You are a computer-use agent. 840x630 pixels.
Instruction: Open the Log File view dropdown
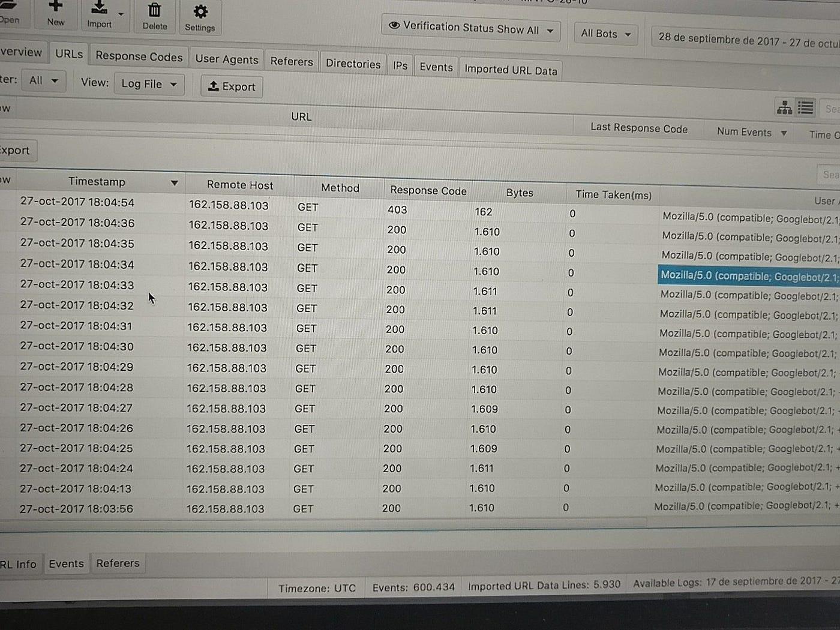[x=149, y=84]
